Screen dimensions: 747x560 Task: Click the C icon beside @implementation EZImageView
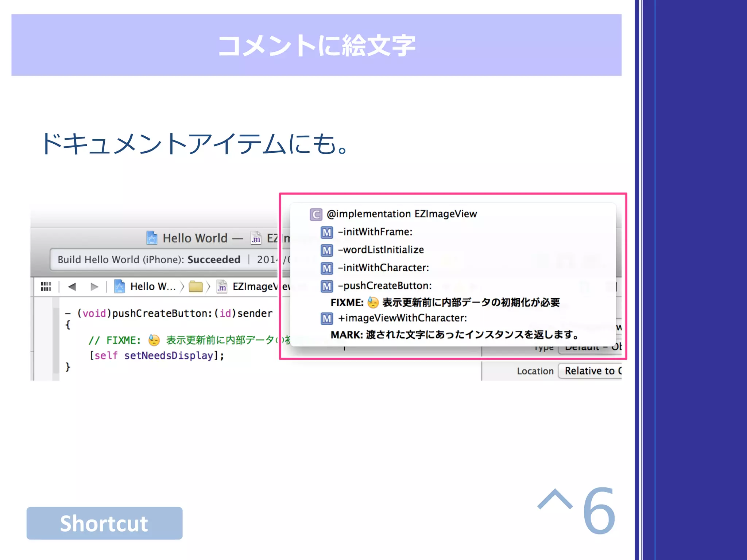click(316, 214)
